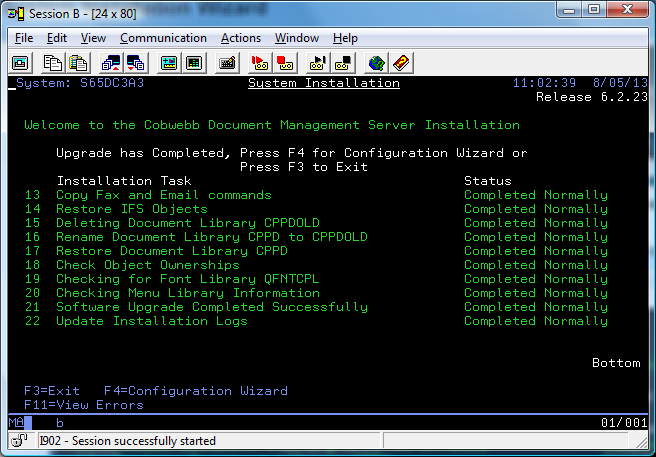Click the Print Screen toolbar icon

[x=20, y=63]
